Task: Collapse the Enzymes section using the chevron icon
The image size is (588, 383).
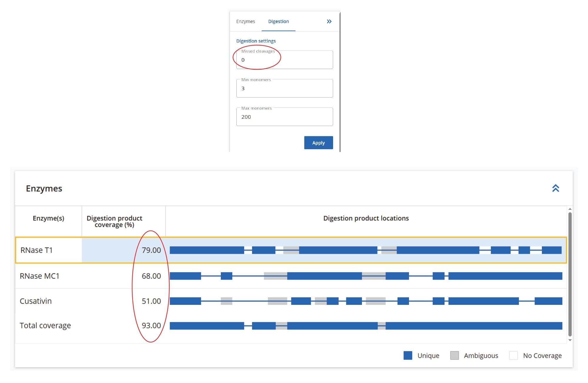Action: pos(556,188)
